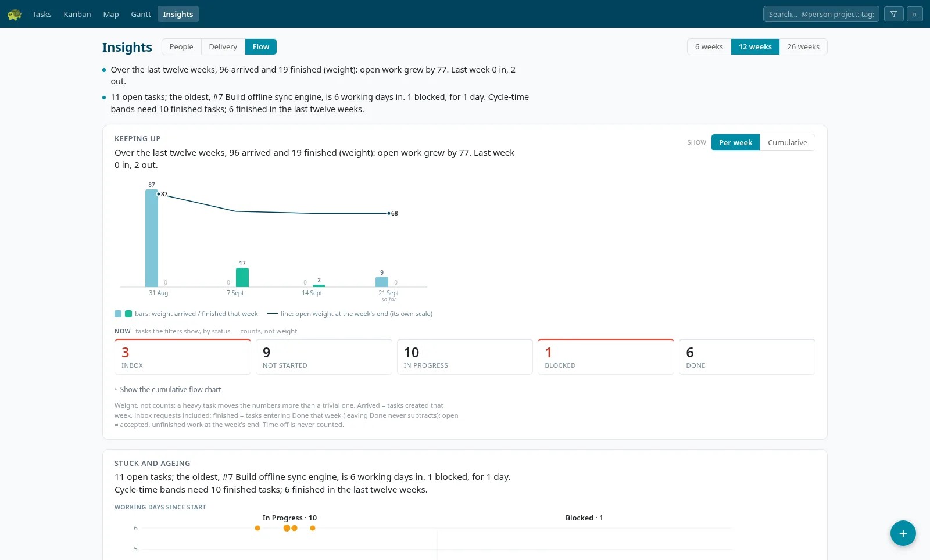The height and width of the screenshot is (560, 930).
Task: Click the "Insights" page heading
Action: click(x=127, y=47)
